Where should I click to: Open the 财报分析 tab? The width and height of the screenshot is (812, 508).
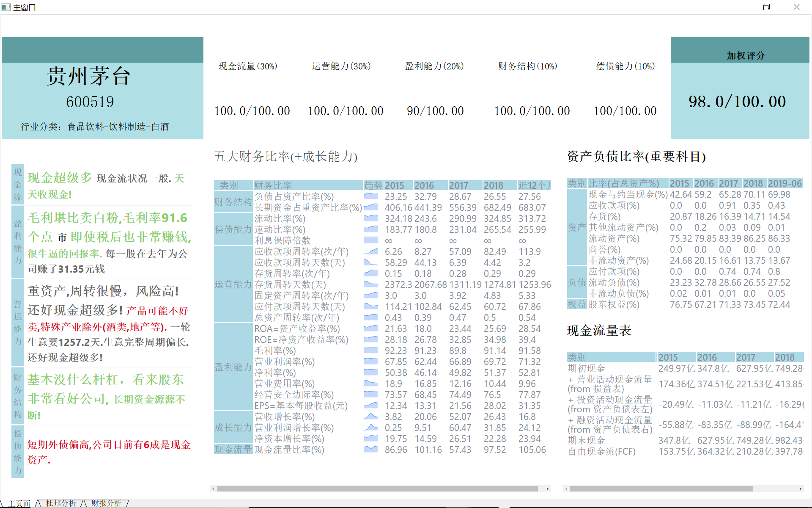point(106,503)
